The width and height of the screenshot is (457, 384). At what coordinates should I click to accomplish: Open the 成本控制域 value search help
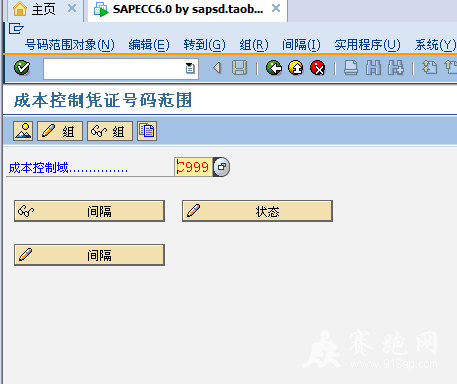pos(222,167)
